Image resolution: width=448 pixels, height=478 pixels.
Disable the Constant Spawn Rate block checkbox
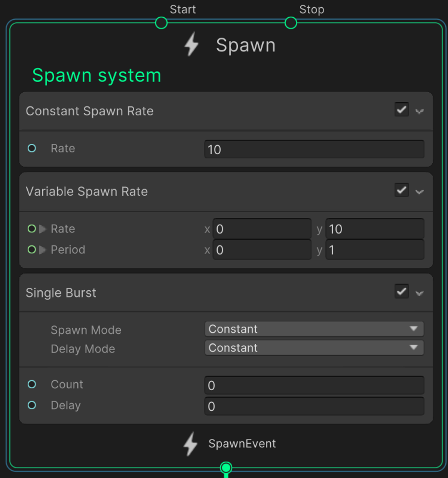click(x=401, y=110)
